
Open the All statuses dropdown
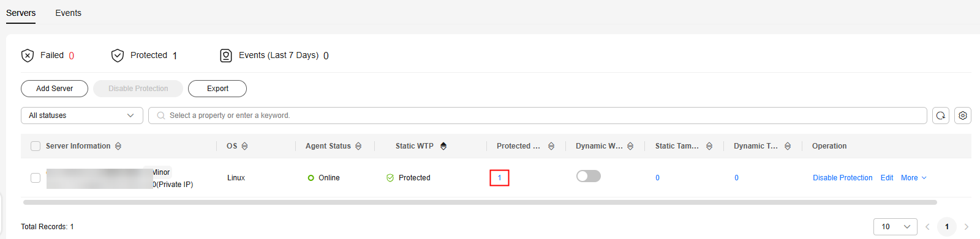(x=82, y=116)
